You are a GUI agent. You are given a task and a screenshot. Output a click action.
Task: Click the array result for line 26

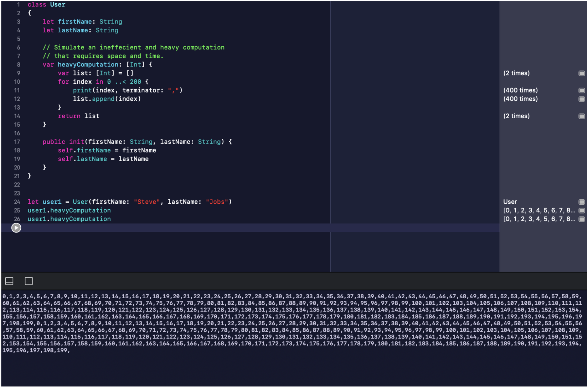point(539,219)
